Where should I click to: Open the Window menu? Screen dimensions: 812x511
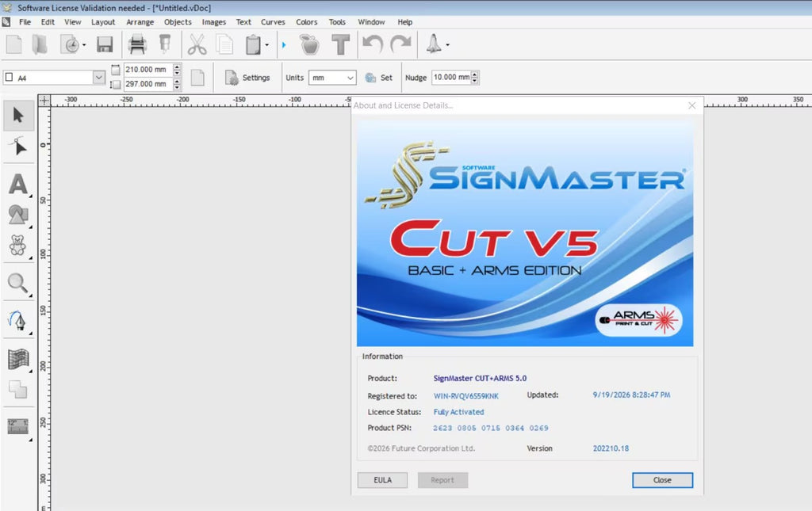[371, 22]
